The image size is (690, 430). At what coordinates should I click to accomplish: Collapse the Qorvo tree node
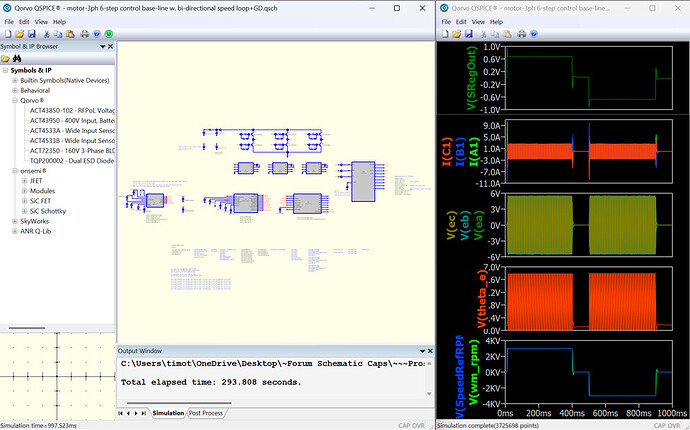click(15, 100)
